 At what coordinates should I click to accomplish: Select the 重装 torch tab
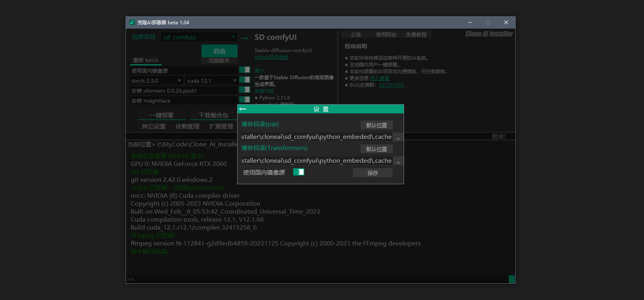tap(145, 60)
